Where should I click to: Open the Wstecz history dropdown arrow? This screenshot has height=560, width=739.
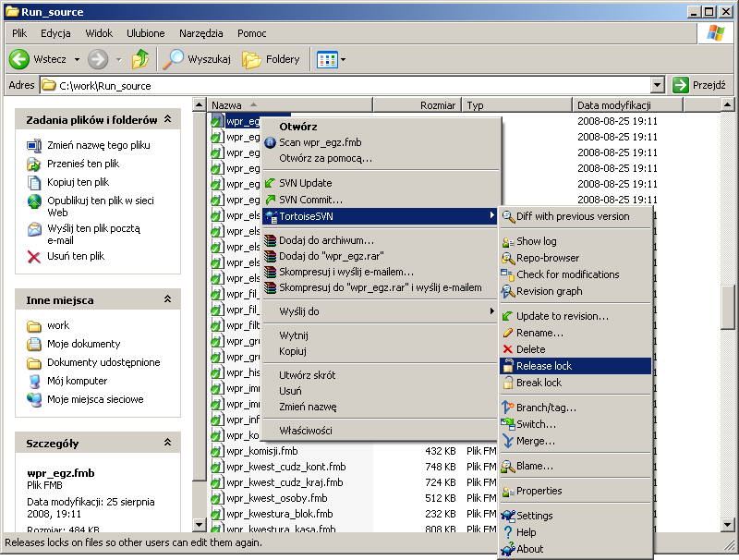(x=77, y=59)
